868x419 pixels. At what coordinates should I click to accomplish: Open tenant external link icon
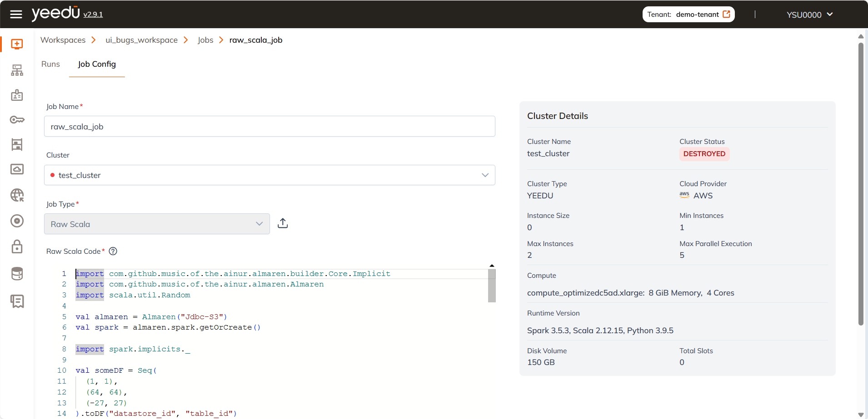click(727, 15)
